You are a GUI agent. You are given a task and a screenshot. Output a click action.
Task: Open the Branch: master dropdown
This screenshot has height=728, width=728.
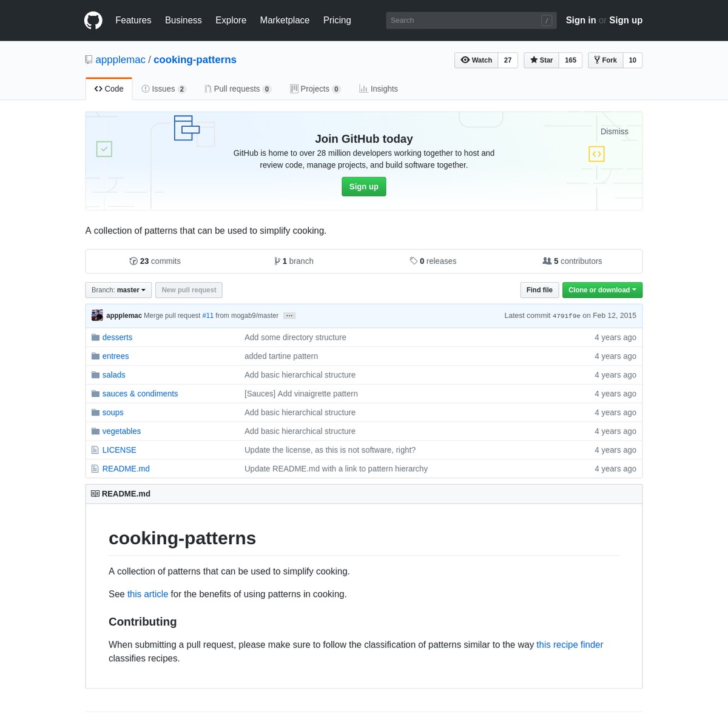pyautogui.click(x=118, y=290)
